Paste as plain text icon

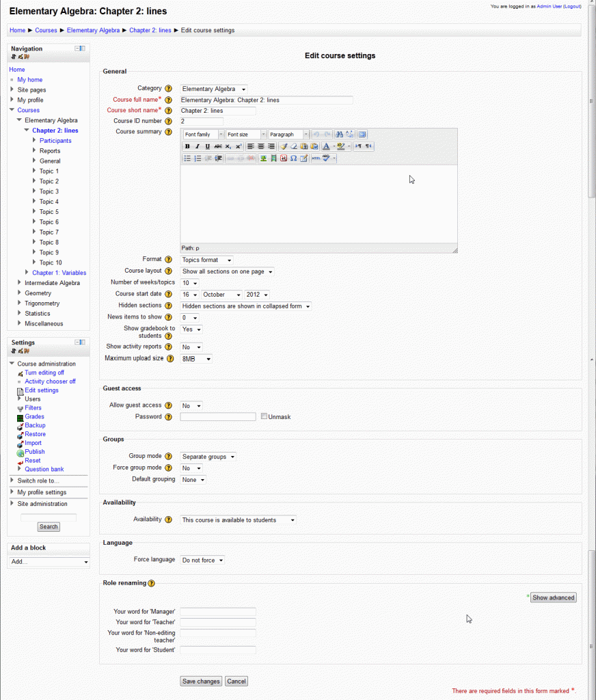pos(304,146)
